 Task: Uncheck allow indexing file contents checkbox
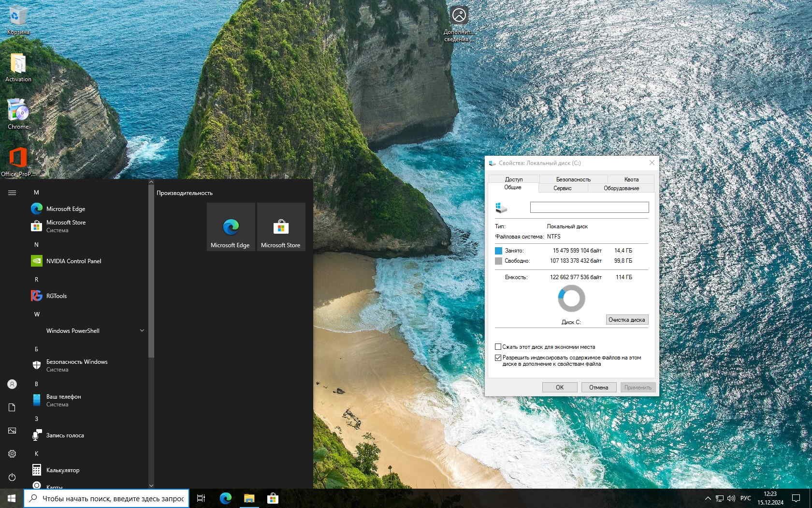pos(498,358)
